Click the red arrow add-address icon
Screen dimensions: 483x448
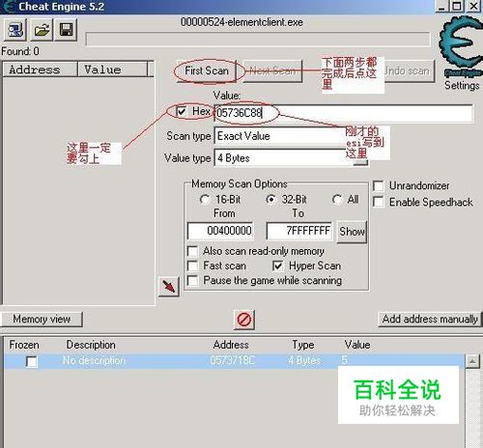169,286
